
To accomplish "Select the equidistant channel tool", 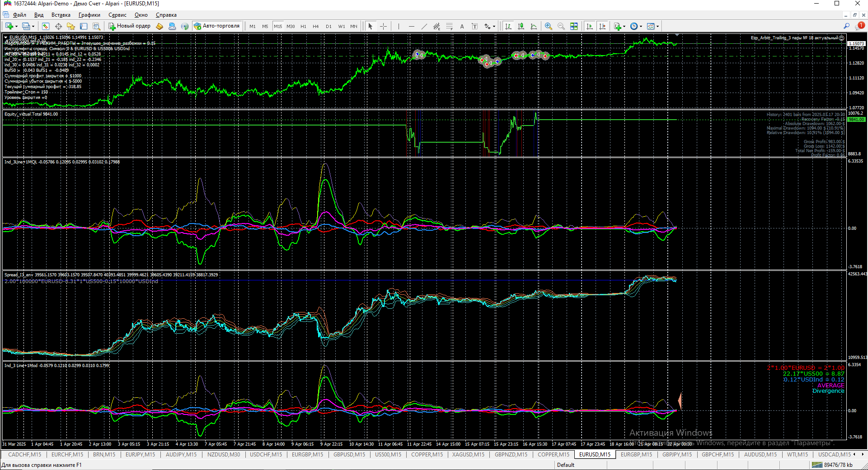I will point(436,26).
